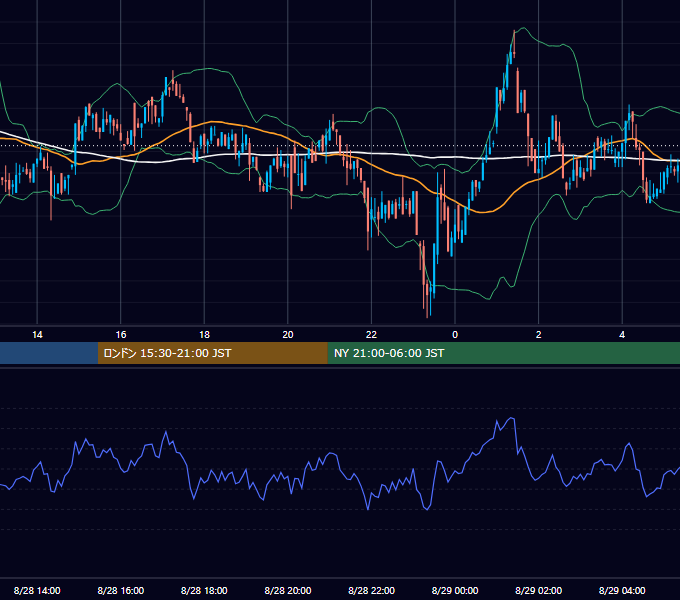This screenshot has width=680, height=600.
Task: Click the 8/29 04:00 time label
Action: click(622, 590)
